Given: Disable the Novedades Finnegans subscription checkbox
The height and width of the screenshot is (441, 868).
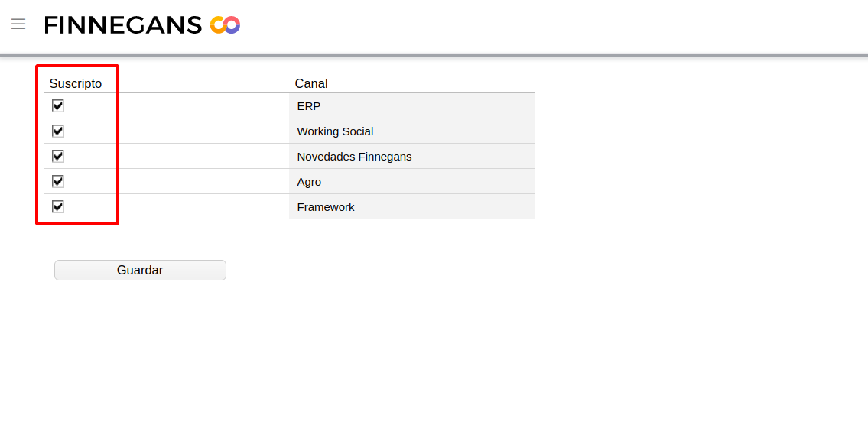Looking at the screenshot, I should (x=58, y=156).
